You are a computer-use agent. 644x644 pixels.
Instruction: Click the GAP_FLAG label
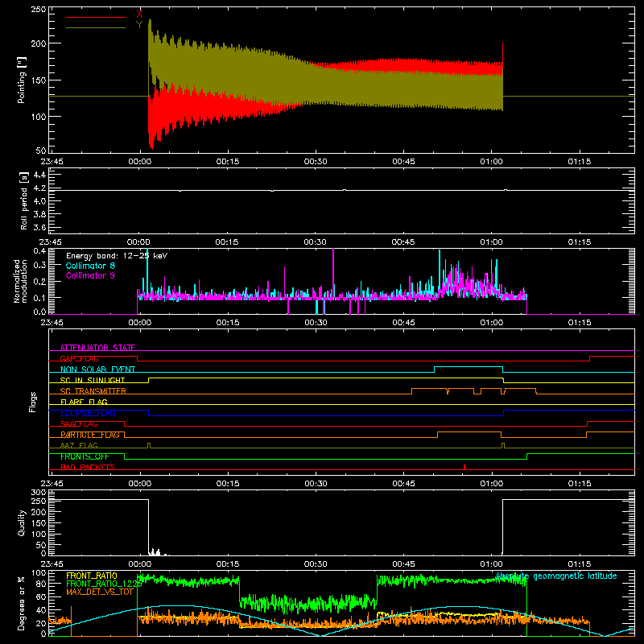[x=79, y=358]
